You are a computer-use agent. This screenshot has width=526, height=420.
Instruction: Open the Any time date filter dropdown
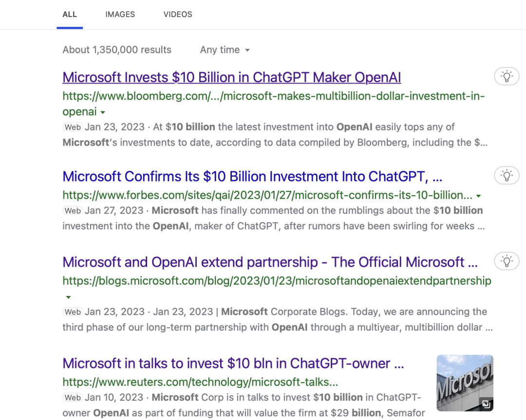pyautogui.click(x=225, y=50)
